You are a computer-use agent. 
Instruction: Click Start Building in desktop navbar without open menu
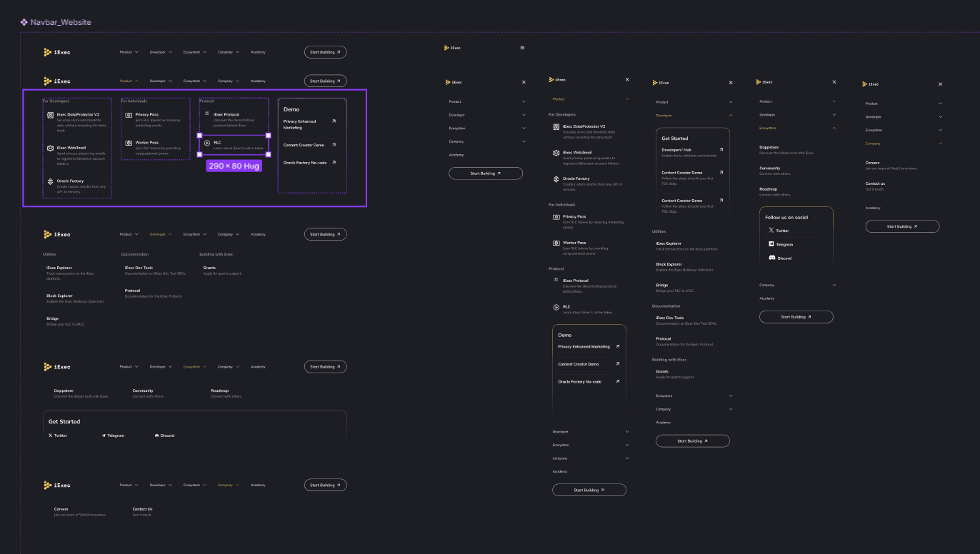(325, 52)
